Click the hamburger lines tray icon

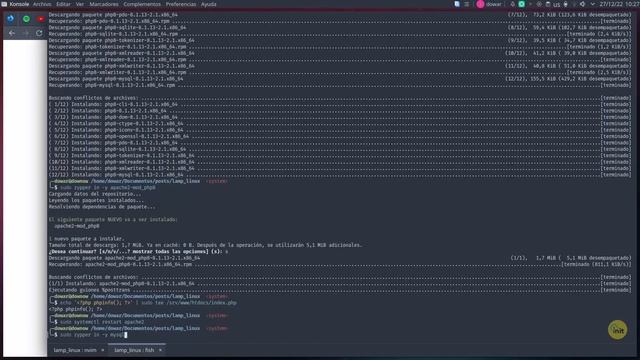467,4
